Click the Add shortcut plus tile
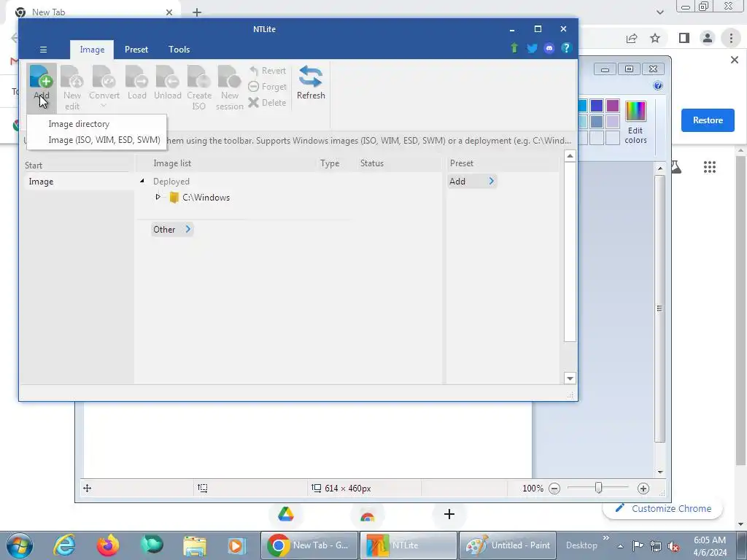Viewport: 747px width, 560px height. pos(449,514)
